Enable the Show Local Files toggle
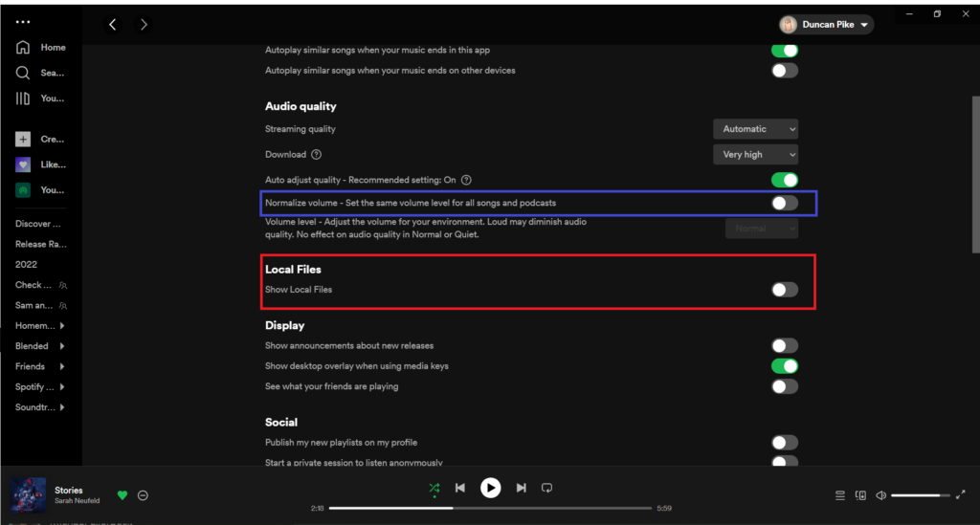This screenshot has width=980, height=525. pyautogui.click(x=784, y=290)
